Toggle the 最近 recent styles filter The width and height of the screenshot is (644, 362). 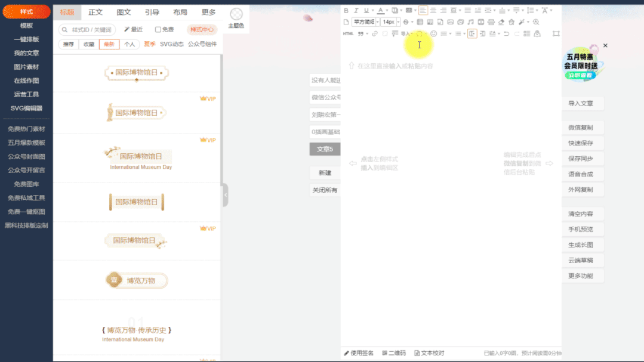pyautogui.click(x=134, y=30)
